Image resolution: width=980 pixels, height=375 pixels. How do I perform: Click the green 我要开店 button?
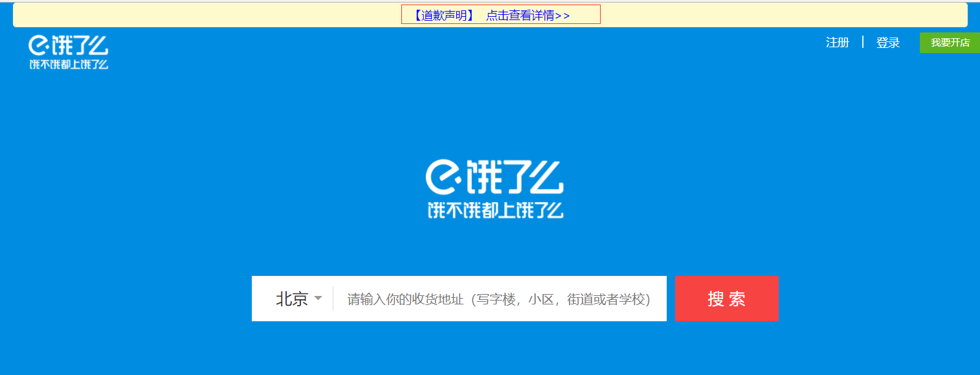tap(950, 43)
